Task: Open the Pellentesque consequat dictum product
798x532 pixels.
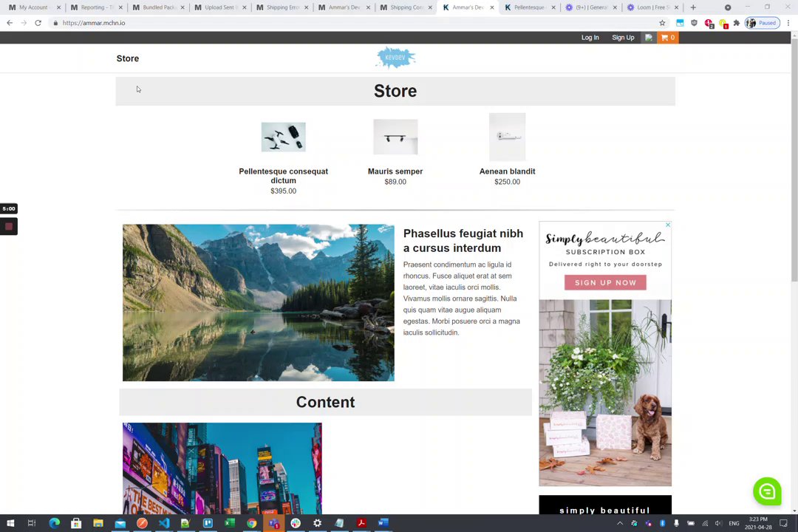Action: [x=284, y=176]
